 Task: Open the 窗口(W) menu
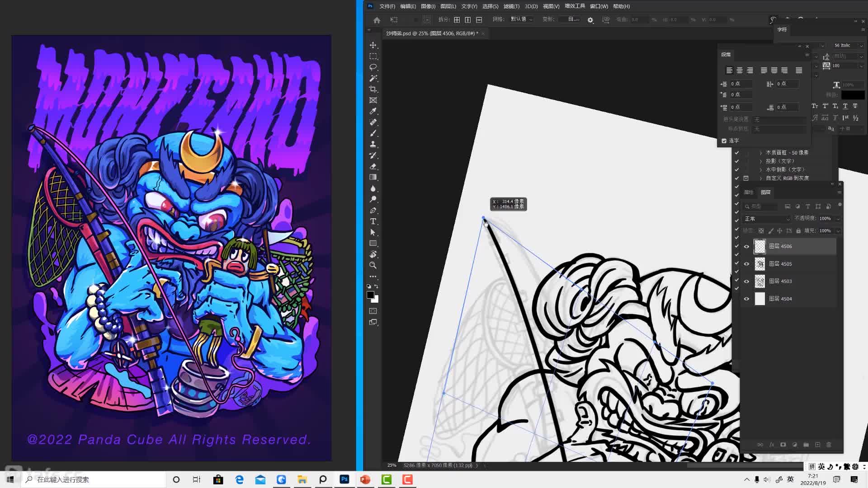point(599,6)
